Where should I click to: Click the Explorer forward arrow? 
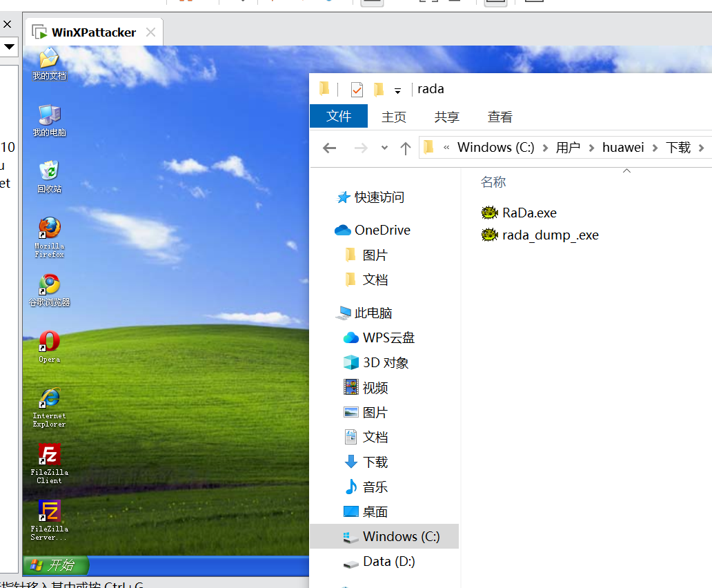tap(361, 148)
